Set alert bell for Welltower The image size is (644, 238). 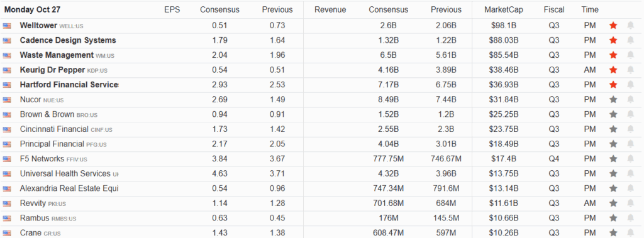(x=630, y=26)
